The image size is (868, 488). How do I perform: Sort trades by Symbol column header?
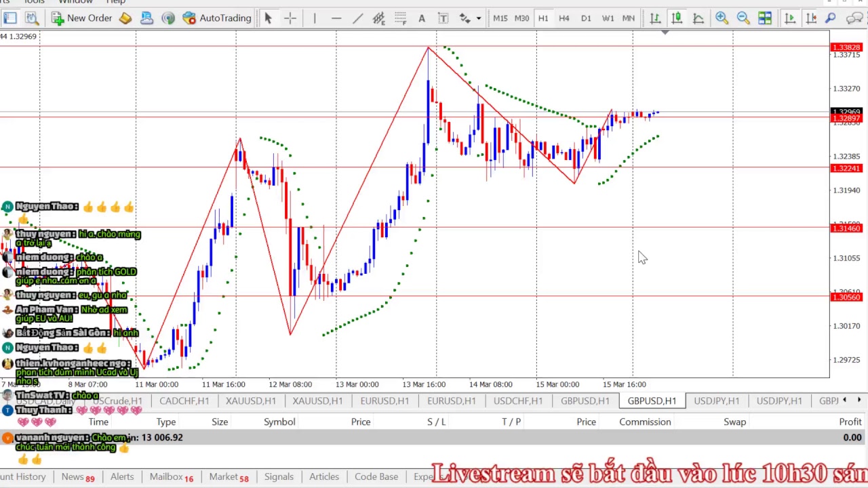click(279, 422)
